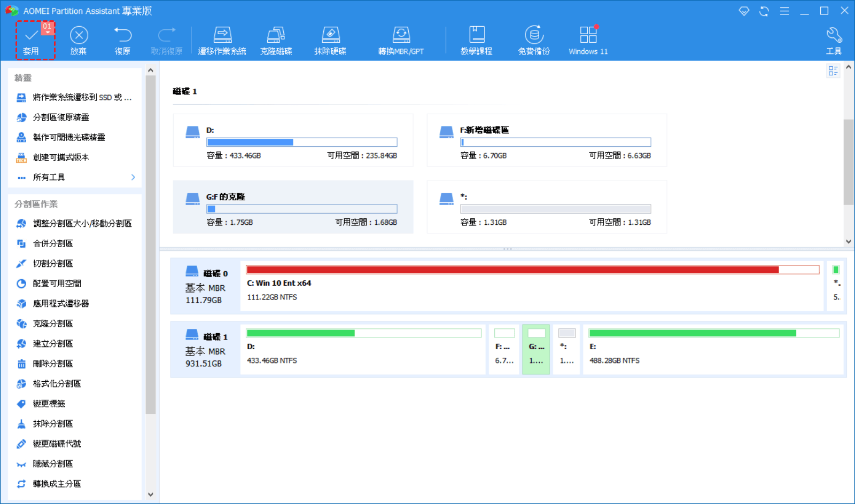This screenshot has width=855, height=504.
Task: Click partition list scrollbar thumb
Action: point(849,162)
